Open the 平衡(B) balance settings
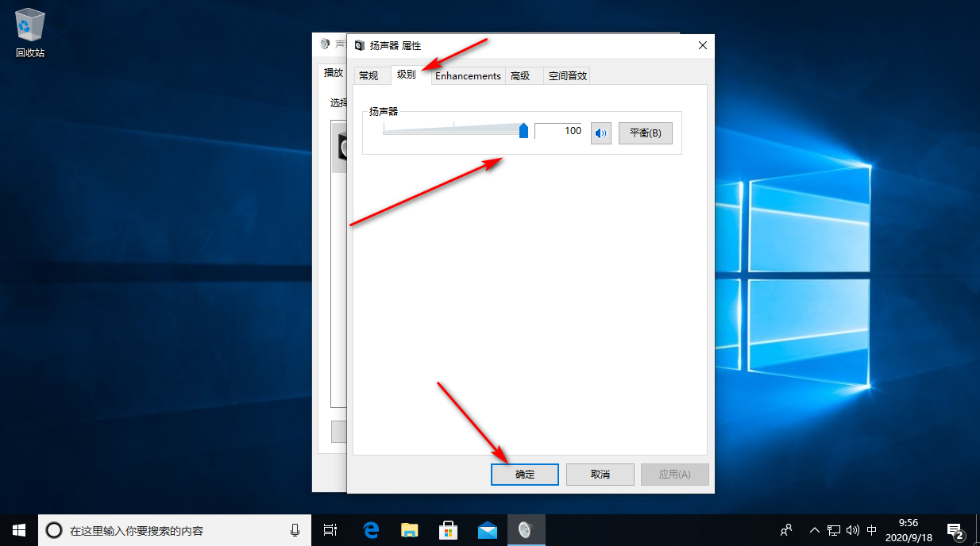Screen dimensions: 980x546 tap(645, 133)
